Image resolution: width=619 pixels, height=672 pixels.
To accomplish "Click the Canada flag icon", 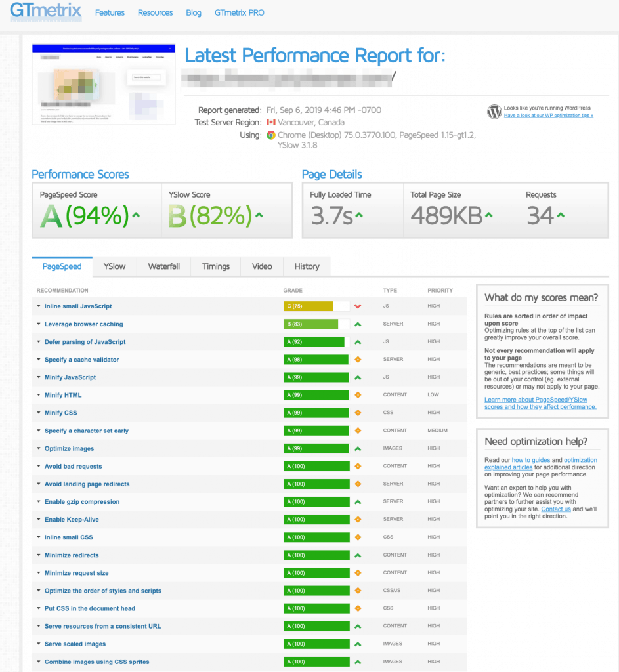I will click(x=271, y=123).
